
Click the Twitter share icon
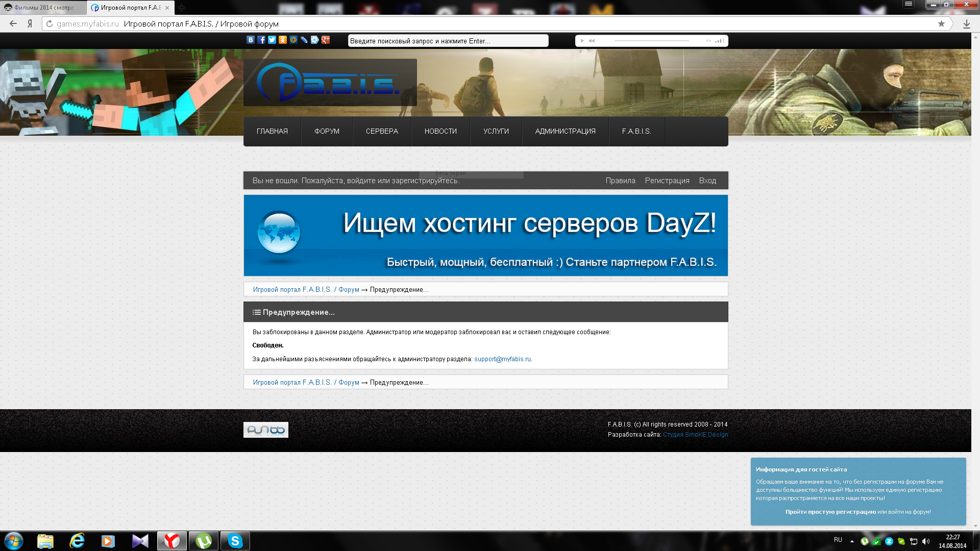(x=272, y=40)
